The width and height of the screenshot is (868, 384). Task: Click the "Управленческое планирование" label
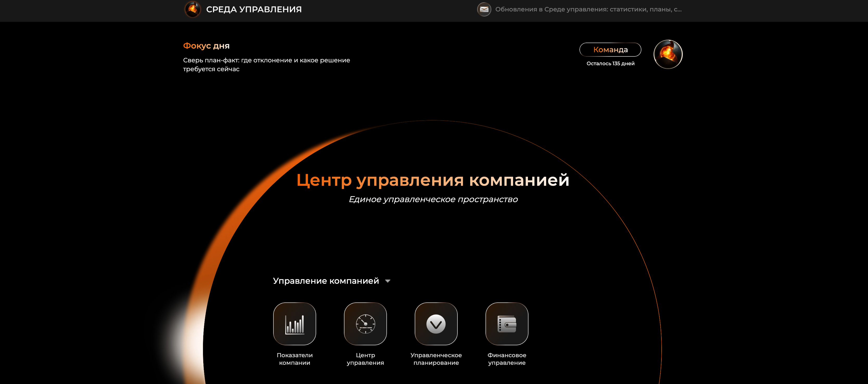436,359
